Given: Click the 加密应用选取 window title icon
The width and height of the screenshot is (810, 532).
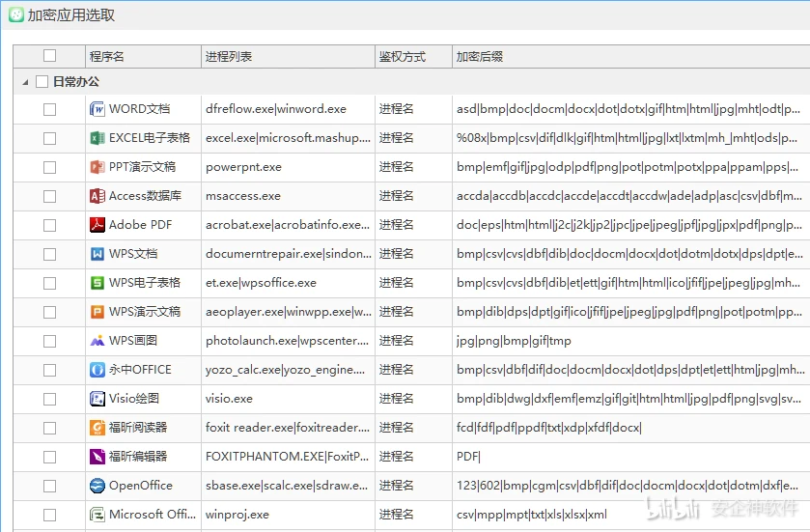Looking at the screenshot, I should 16,15.
